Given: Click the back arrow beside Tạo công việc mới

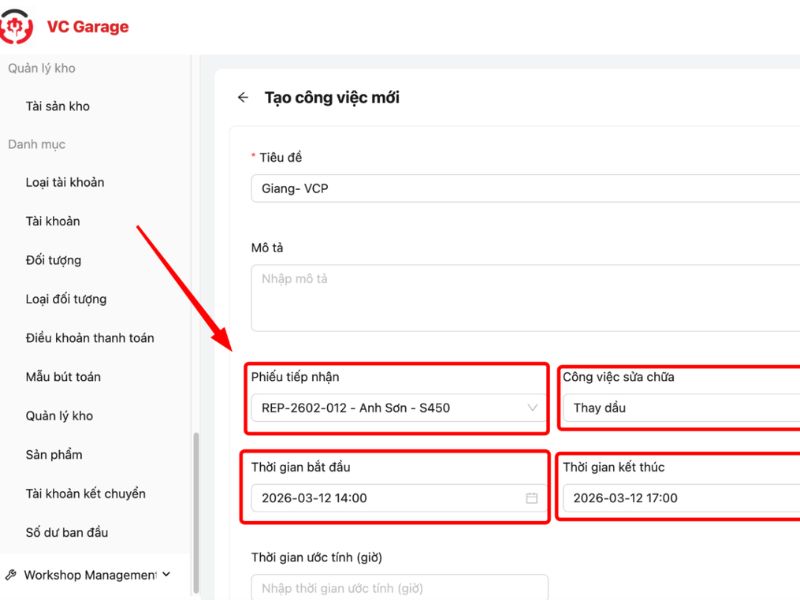Looking at the screenshot, I should pyautogui.click(x=243, y=98).
